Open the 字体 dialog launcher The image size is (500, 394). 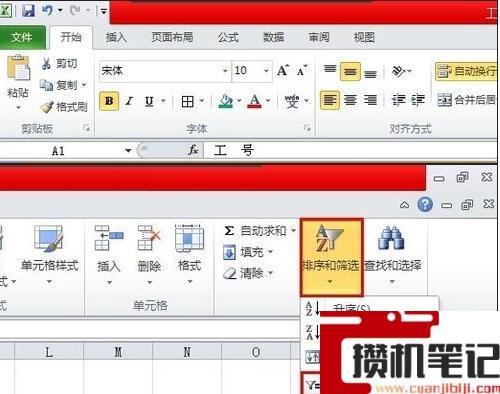tap(307, 128)
